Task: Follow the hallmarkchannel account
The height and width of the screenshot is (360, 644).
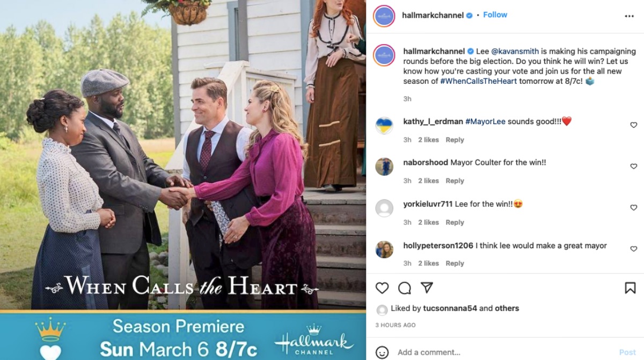Action: click(495, 15)
